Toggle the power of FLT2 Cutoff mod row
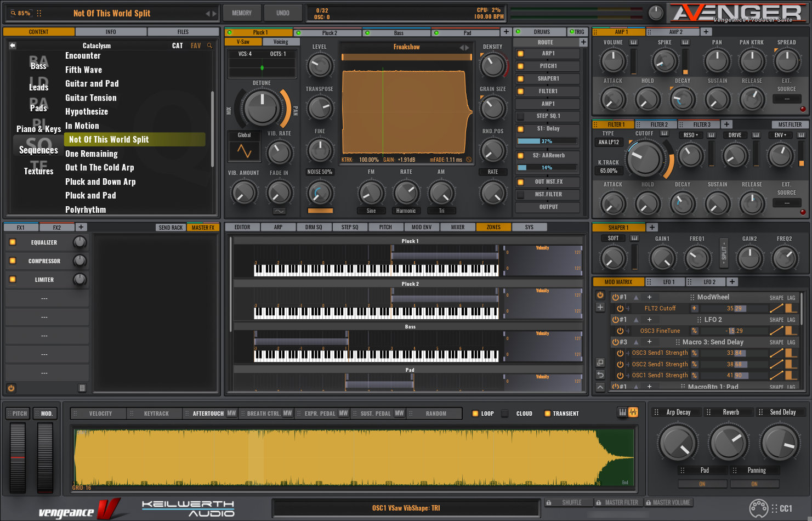812x521 pixels. click(620, 308)
